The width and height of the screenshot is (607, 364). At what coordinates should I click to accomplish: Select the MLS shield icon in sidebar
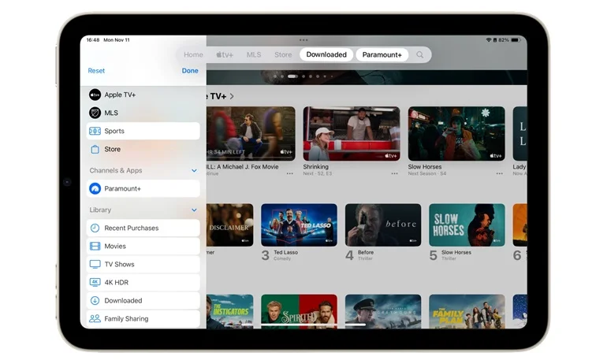[x=95, y=113]
